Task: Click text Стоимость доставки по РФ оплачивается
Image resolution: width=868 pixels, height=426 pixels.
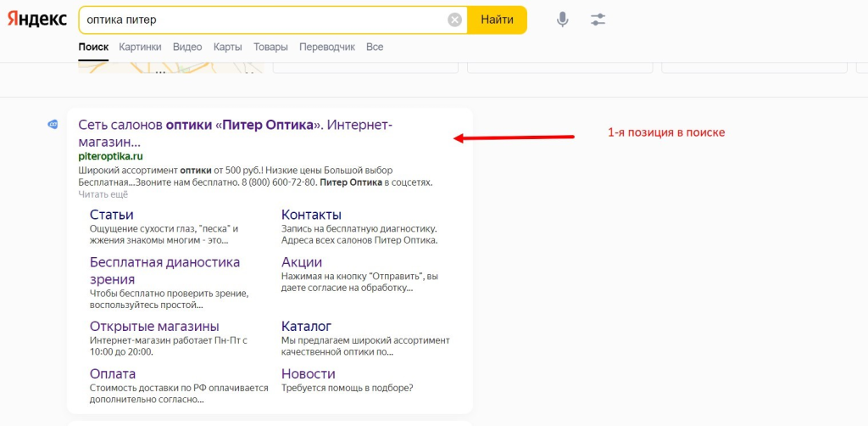Action: (x=179, y=389)
